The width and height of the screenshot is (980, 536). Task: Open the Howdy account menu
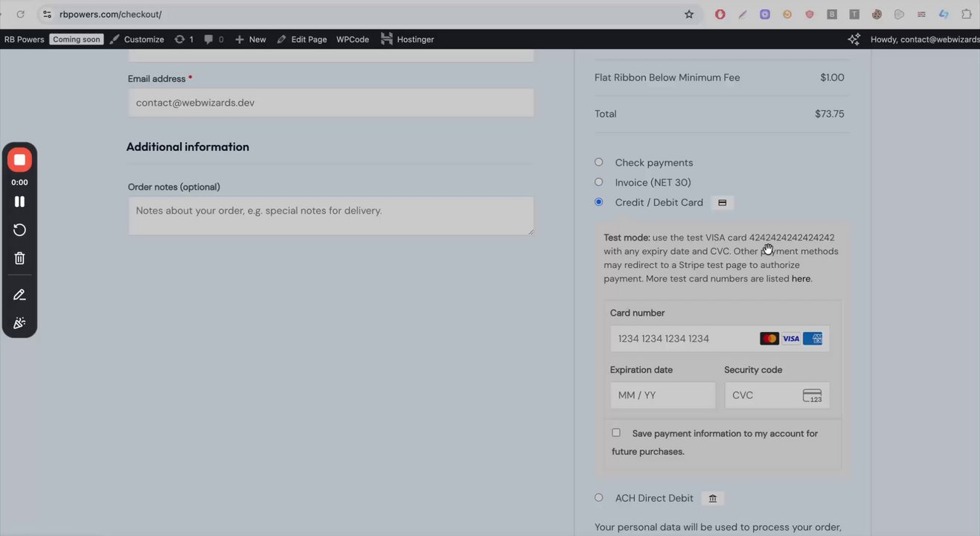coord(925,39)
